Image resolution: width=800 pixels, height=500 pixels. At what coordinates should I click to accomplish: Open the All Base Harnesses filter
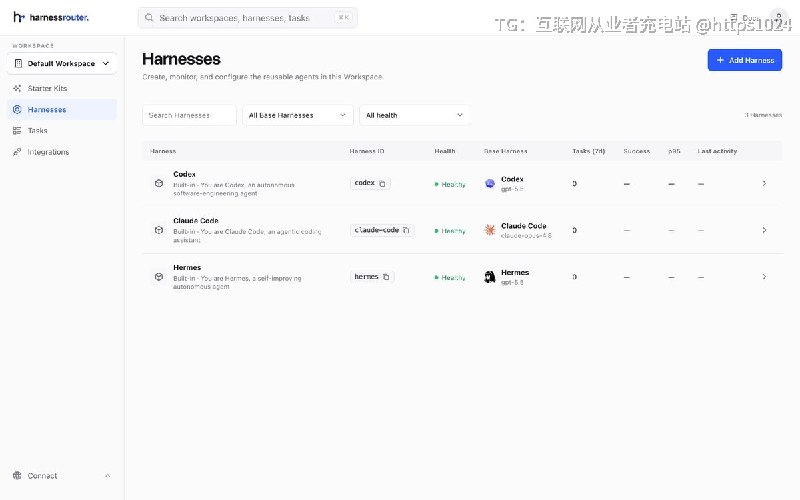(298, 115)
